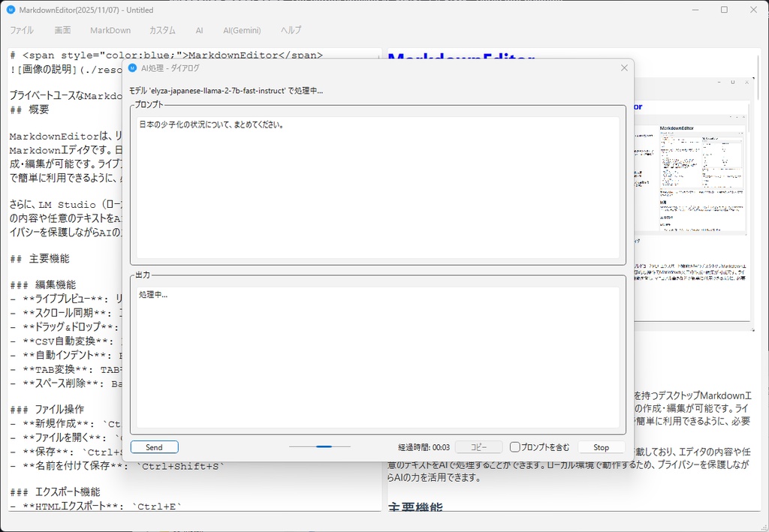Click the '### エクスポート機能' line in the editor

55,491
